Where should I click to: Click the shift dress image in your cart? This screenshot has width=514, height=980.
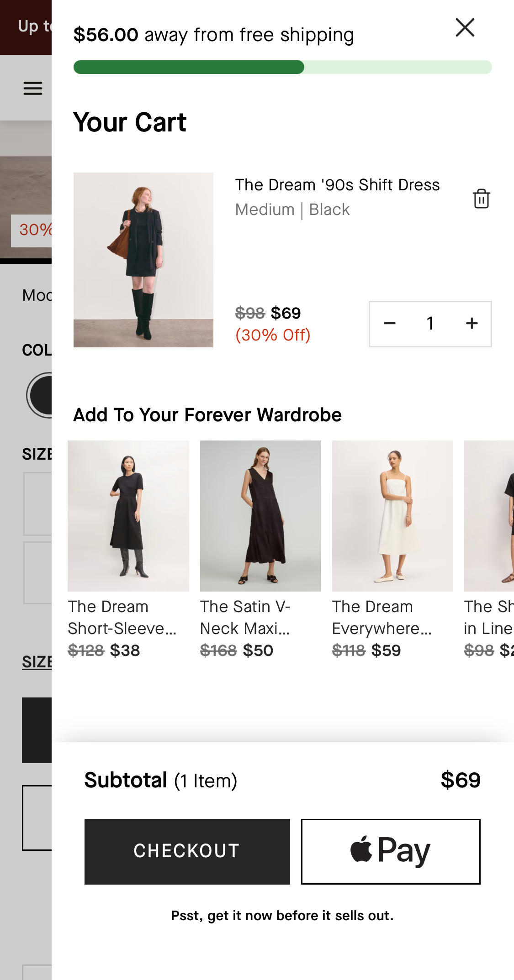pos(143,259)
